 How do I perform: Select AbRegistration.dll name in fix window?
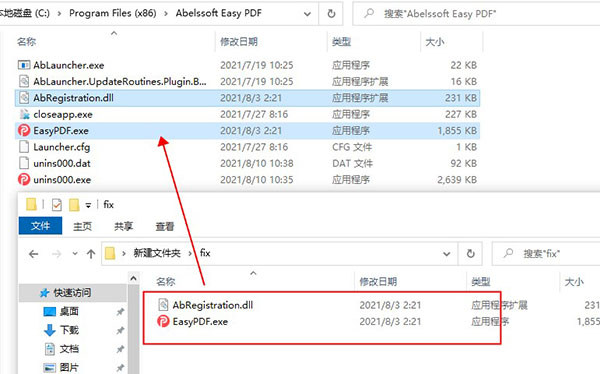point(213,305)
